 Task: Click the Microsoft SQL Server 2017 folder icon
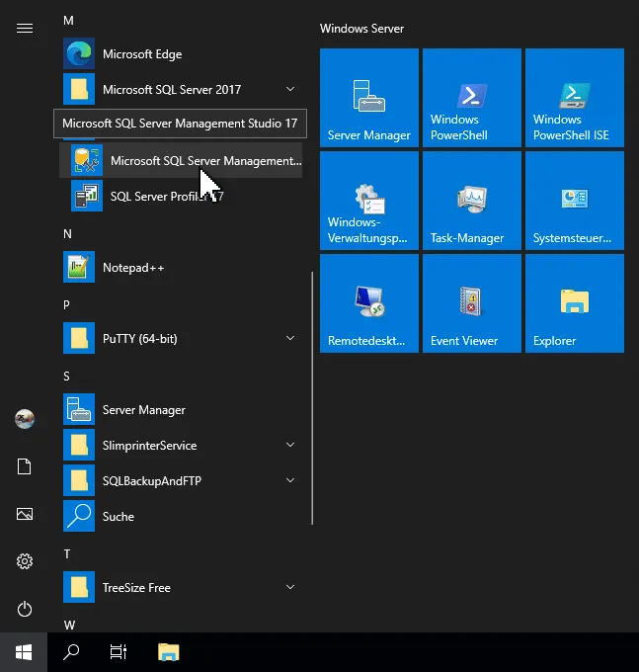click(79, 89)
